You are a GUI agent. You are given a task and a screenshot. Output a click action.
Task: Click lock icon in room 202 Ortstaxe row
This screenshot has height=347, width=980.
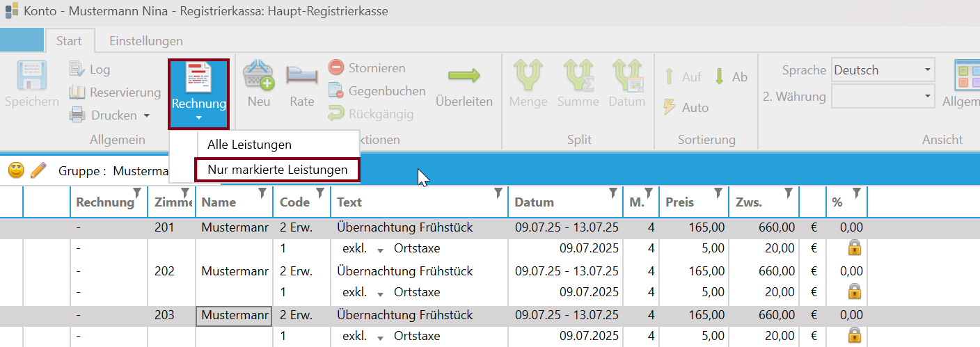[854, 291]
